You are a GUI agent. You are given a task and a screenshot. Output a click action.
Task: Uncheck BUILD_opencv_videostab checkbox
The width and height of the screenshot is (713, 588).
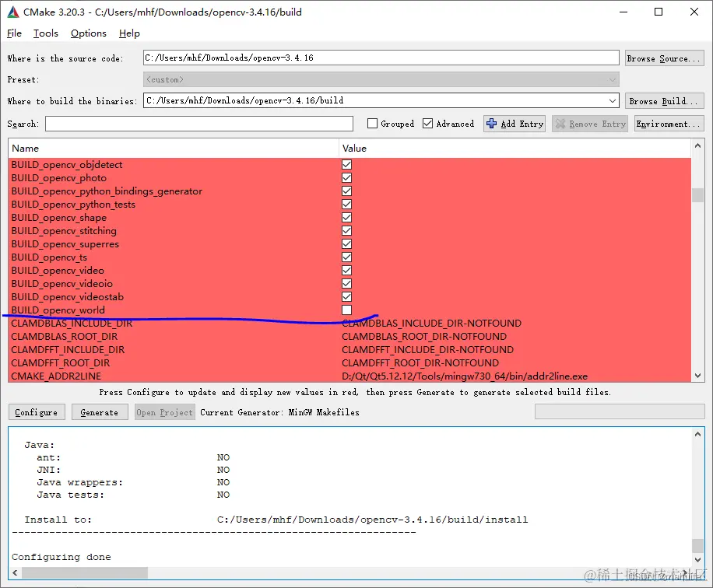346,296
